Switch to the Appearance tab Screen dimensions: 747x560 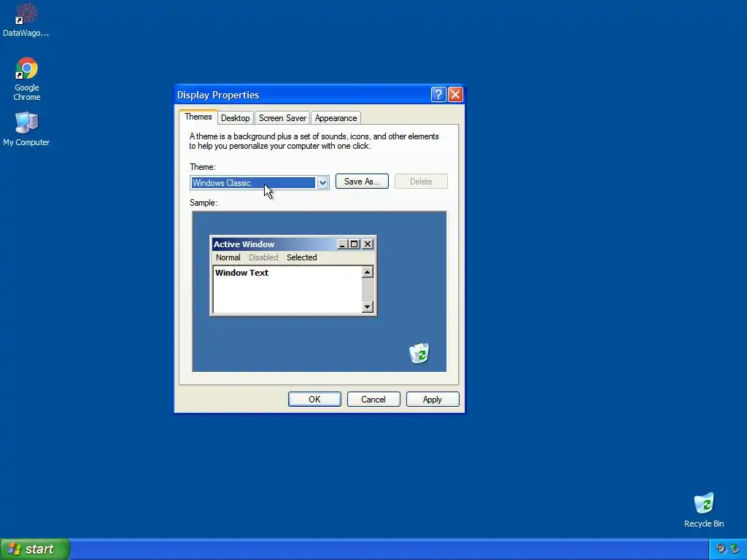pos(336,118)
